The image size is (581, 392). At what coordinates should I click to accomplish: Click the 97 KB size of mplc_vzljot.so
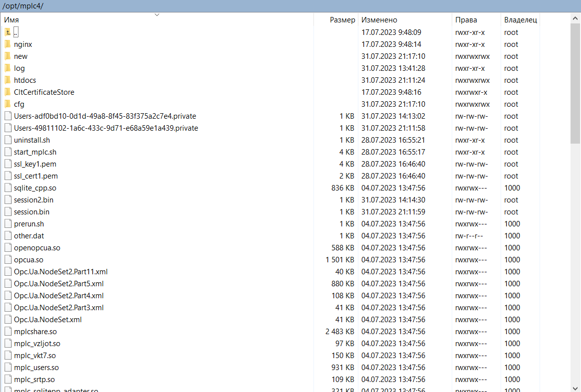(x=345, y=344)
